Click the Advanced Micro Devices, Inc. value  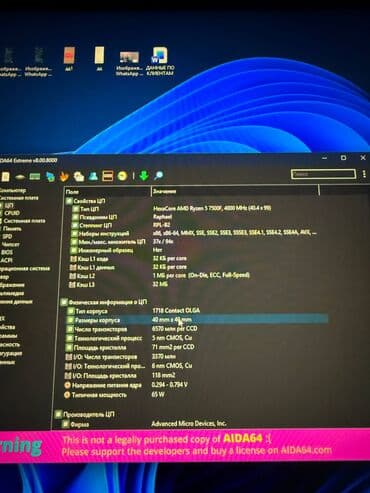189,423
